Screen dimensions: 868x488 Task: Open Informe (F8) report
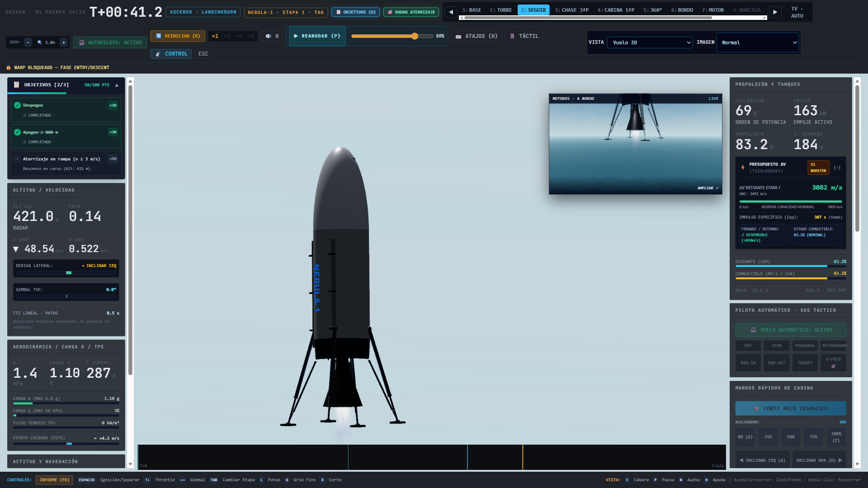pos(54,480)
